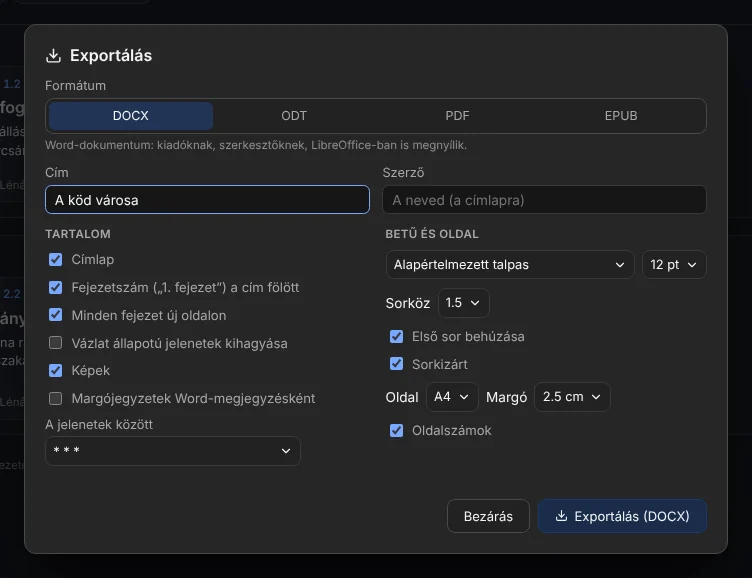This screenshot has width=752, height=578.
Task: Click the A jelenetek között label
Action: coord(99,425)
